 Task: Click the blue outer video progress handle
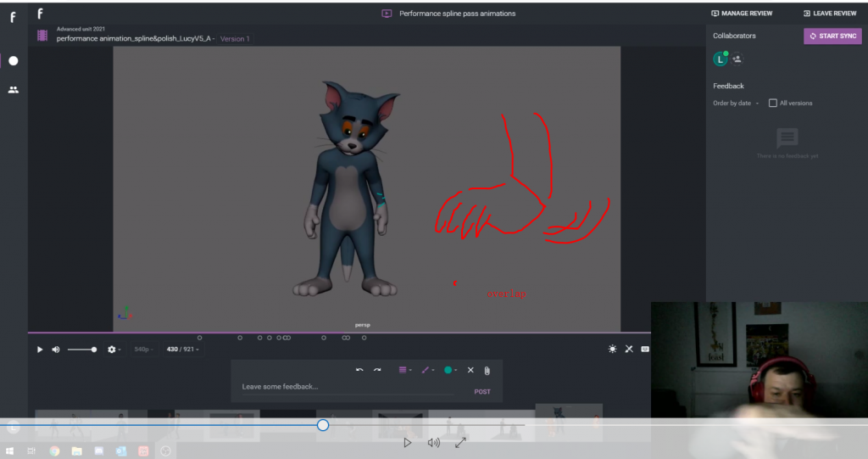[323, 425]
